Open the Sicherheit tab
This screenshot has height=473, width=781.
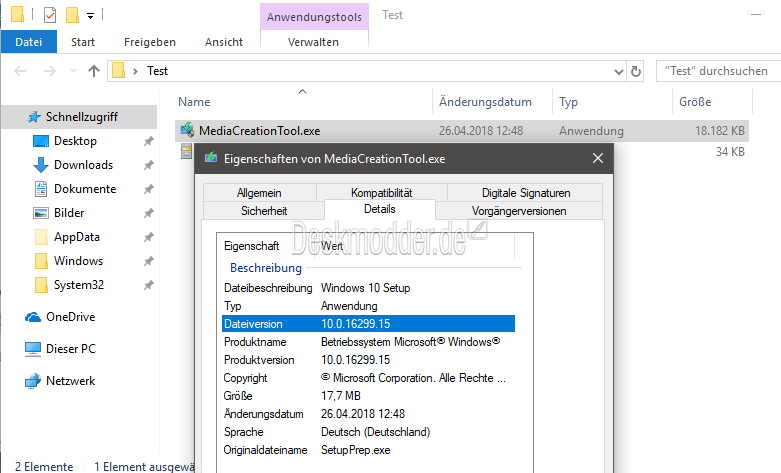(264, 211)
